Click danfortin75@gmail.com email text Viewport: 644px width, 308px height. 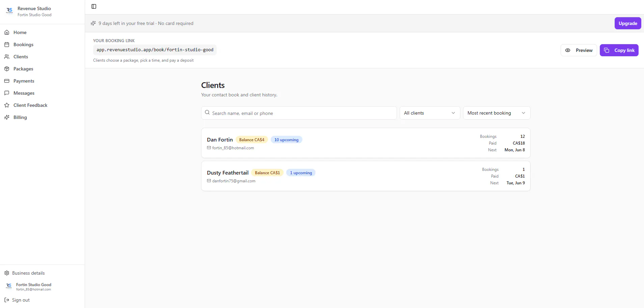[x=234, y=181]
